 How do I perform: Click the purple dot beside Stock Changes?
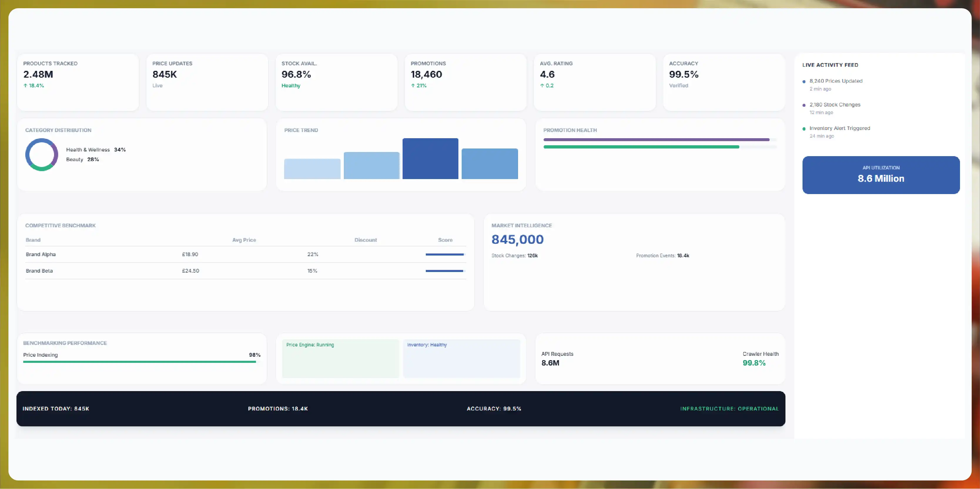(x=804, y=105)
